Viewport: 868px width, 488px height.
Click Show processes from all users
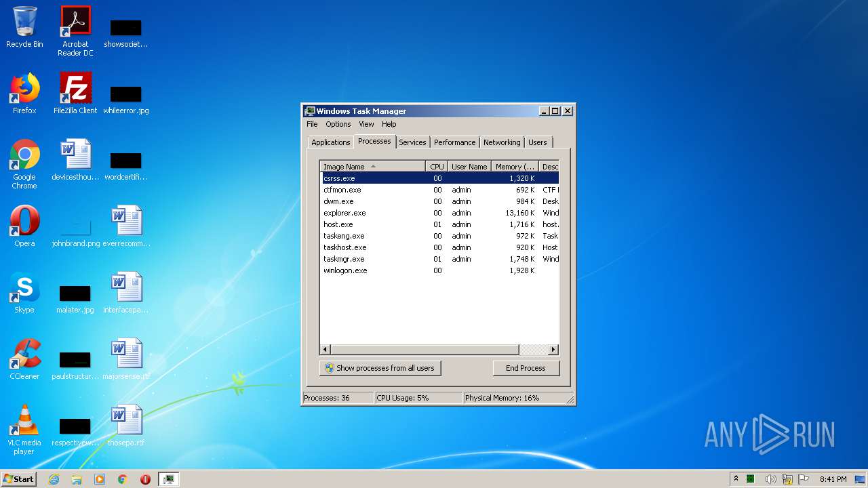[380, 368]
